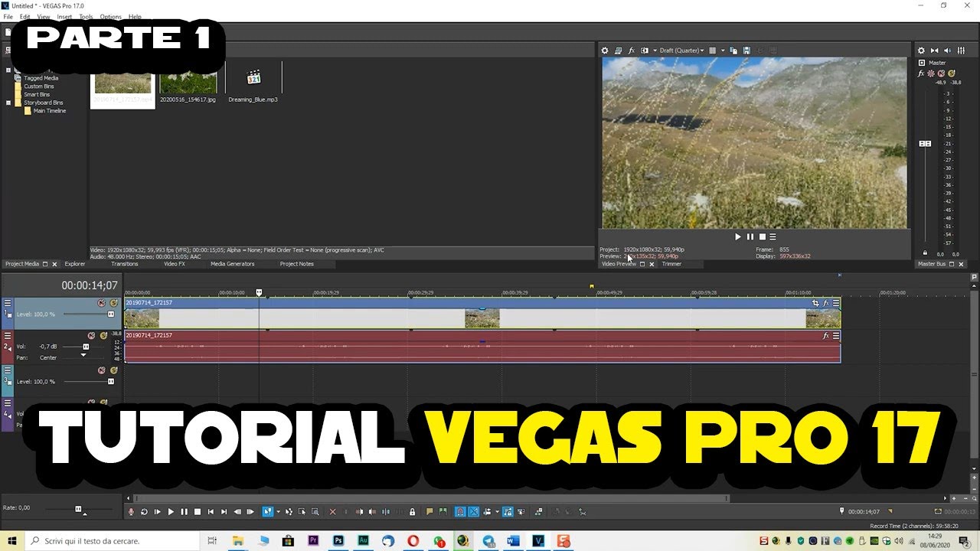This screenshot has width=980, height=551.
Task: Toggle Lock Envelopes to Events button
Action: [508, 511]
